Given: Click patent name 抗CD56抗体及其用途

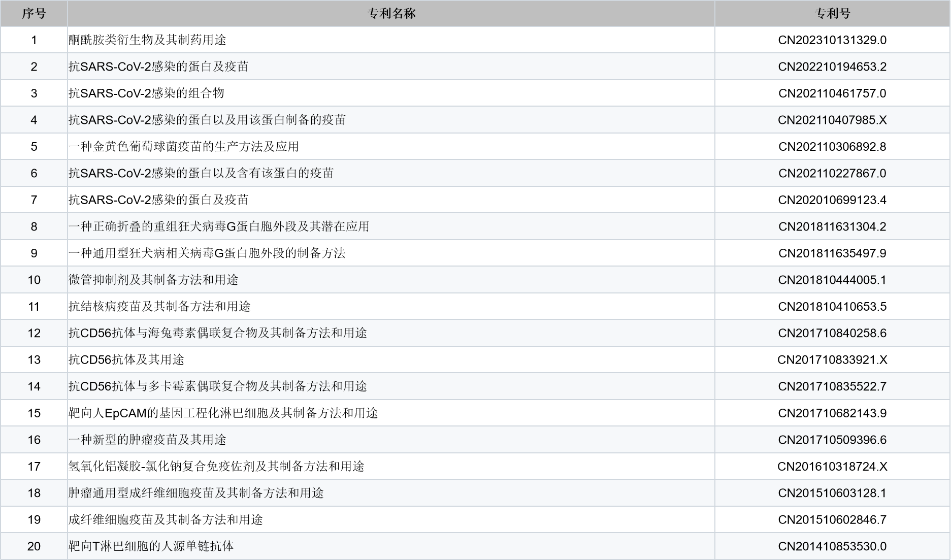Looking at the screenshot, I should (126, 360).
